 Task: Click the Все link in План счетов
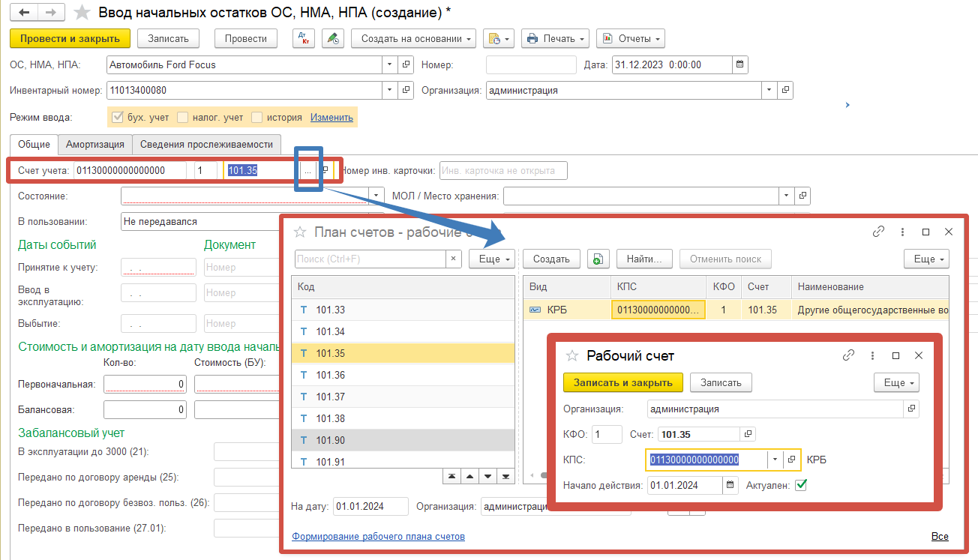(940, 536)
